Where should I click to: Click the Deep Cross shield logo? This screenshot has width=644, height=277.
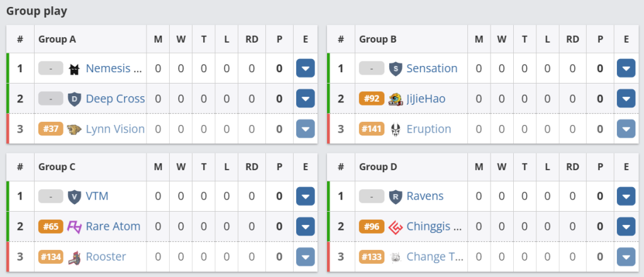[x=74, y=99]
